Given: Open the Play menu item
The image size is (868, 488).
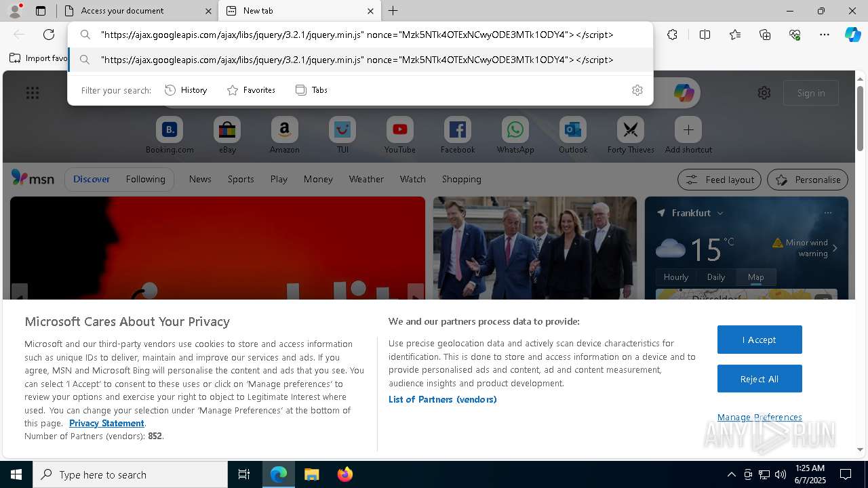Looking at the screenshot, I should point(279,179).
